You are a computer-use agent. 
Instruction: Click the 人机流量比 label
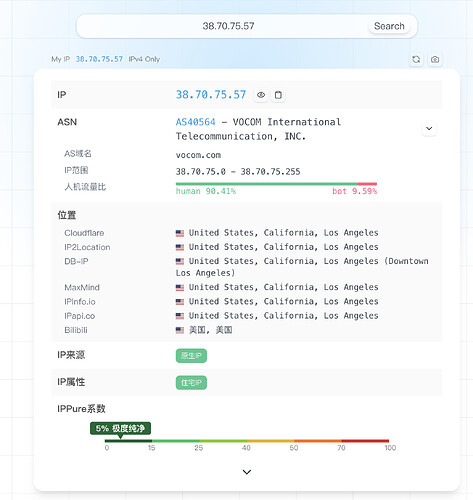coord(85,187)
